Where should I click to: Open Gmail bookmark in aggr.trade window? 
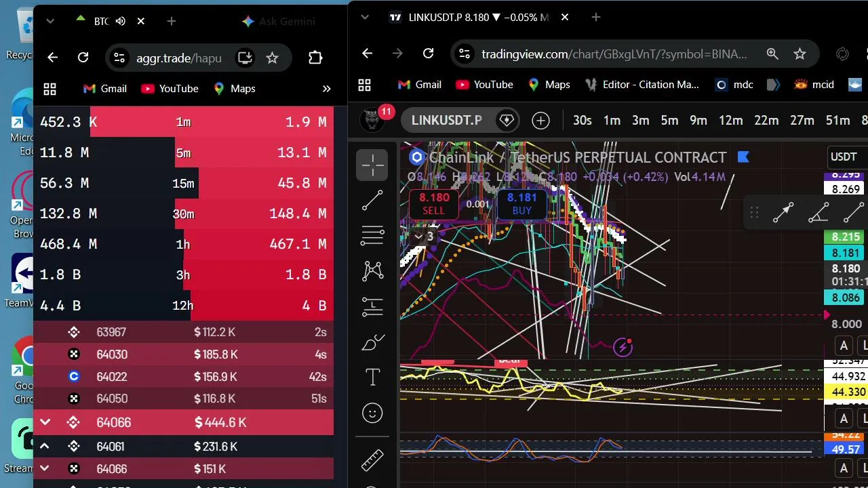click(x=104, y=89)
